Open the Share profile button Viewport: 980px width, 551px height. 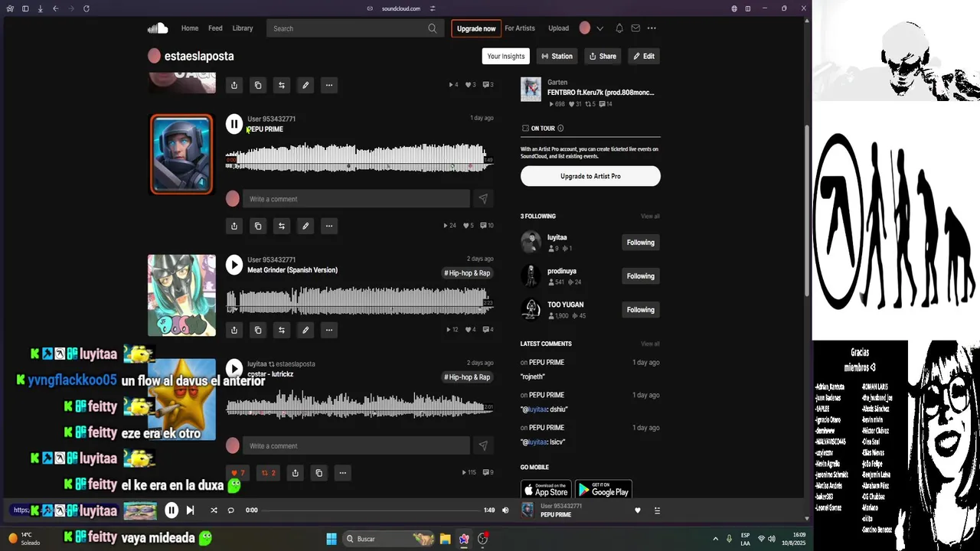(603, 56)
